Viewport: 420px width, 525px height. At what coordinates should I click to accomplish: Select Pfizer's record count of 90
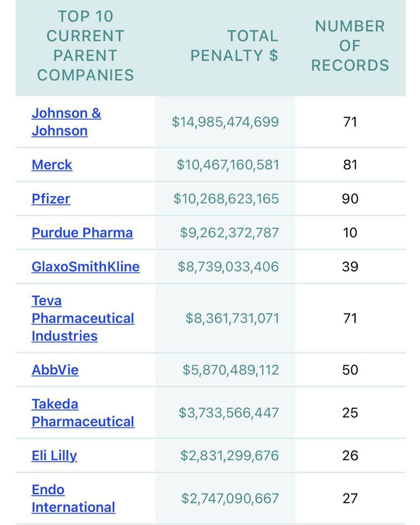[x=350, y=199]
